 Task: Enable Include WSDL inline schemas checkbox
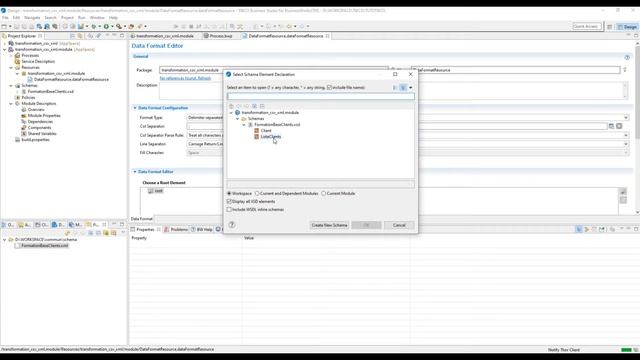(x=229, y=209)
